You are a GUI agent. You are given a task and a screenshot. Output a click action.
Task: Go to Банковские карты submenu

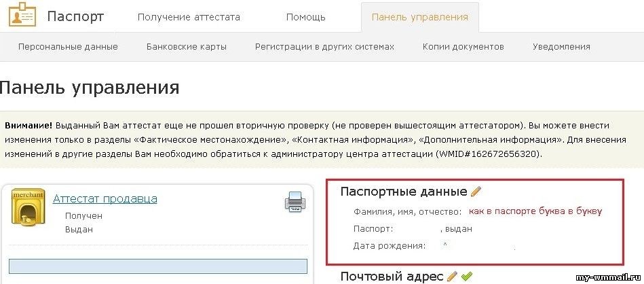point(187,46)
